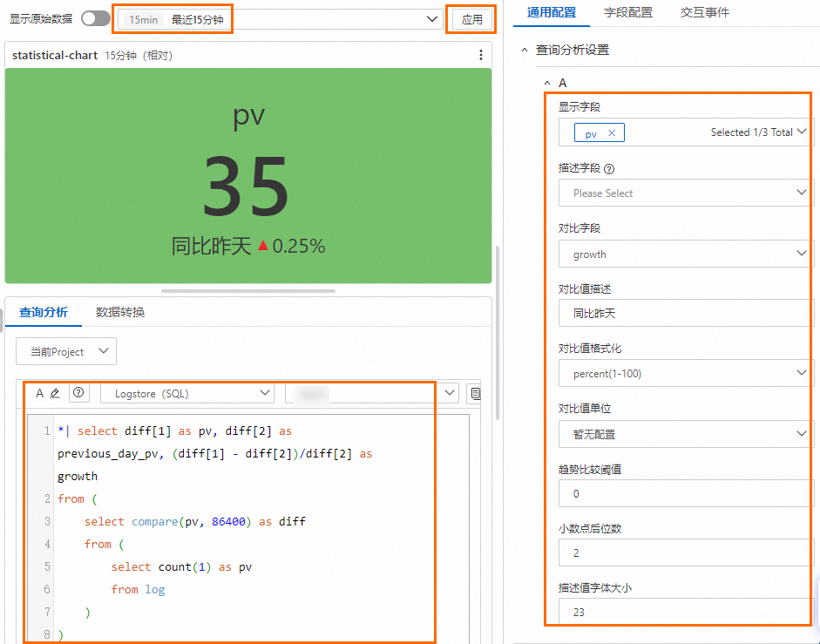Open the 当前Project dropdown
Viewport: 820px width, 644px height.
[66, 351]
